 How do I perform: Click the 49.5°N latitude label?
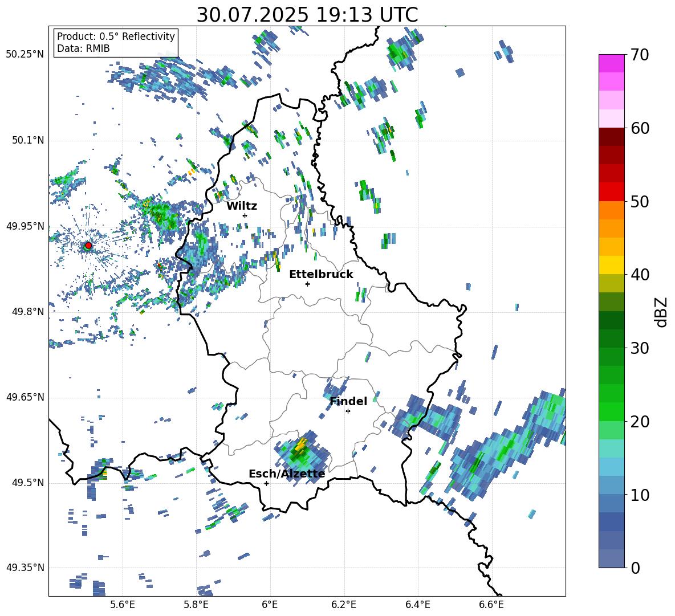coord(28,483)
